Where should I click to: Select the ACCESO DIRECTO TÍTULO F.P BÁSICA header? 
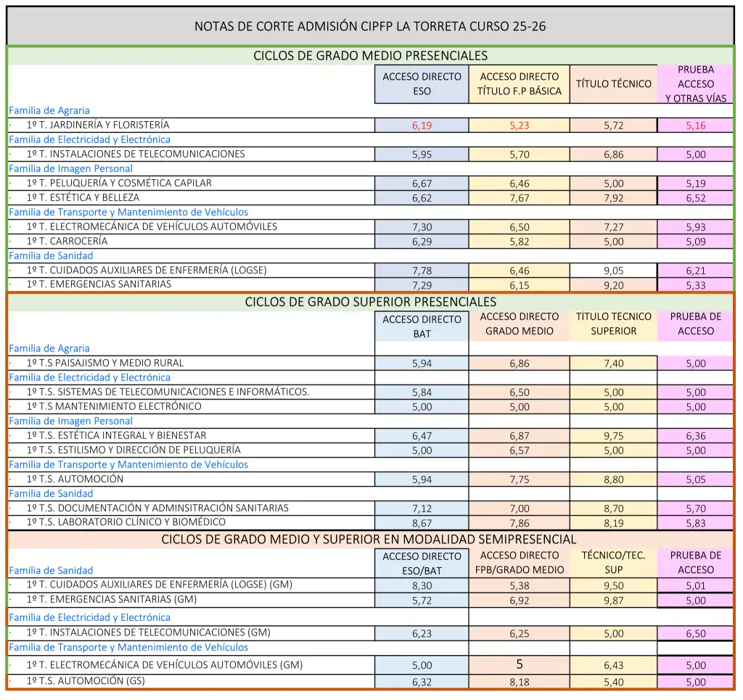pos(519,84)
